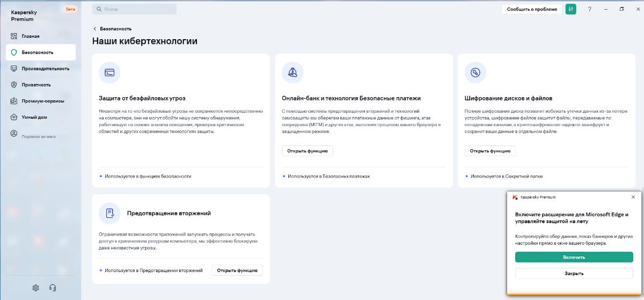Click 'Используется в Секретной папке' text
The height and width of the screenshot is (300, 644).
coord(507,176)
